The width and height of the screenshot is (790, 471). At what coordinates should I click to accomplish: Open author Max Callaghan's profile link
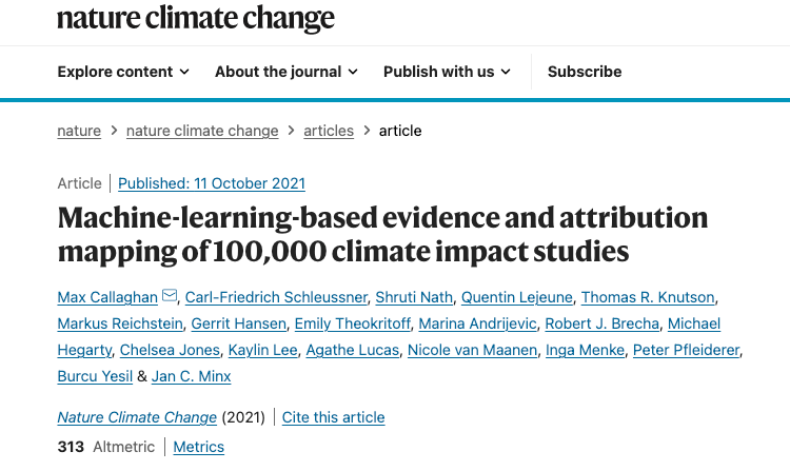point(107,297)
